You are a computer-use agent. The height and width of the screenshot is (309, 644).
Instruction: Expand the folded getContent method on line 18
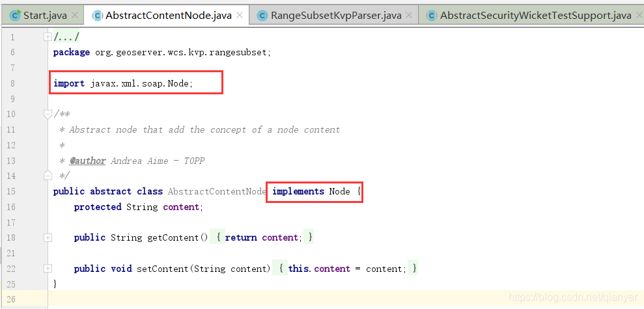(x=48, y=237)
